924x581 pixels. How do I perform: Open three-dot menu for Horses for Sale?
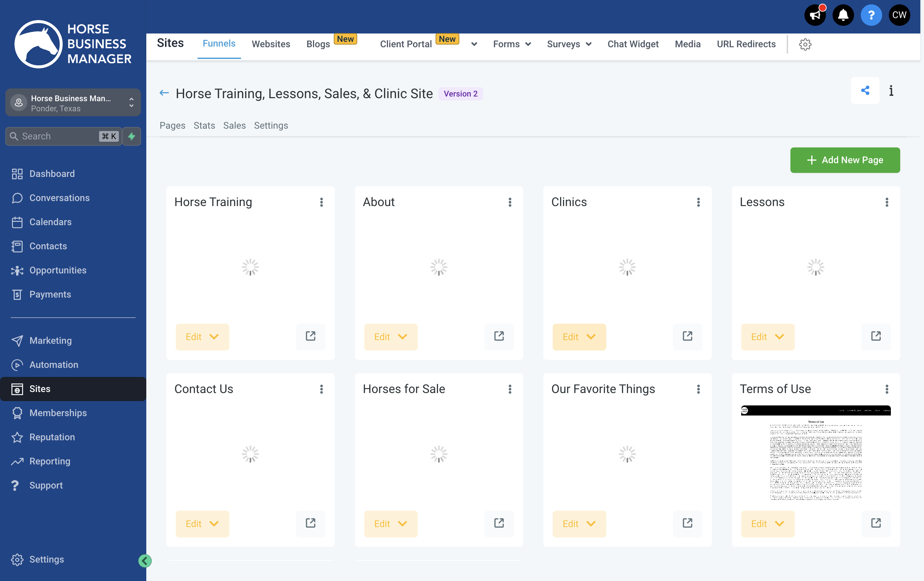(510, 389)
